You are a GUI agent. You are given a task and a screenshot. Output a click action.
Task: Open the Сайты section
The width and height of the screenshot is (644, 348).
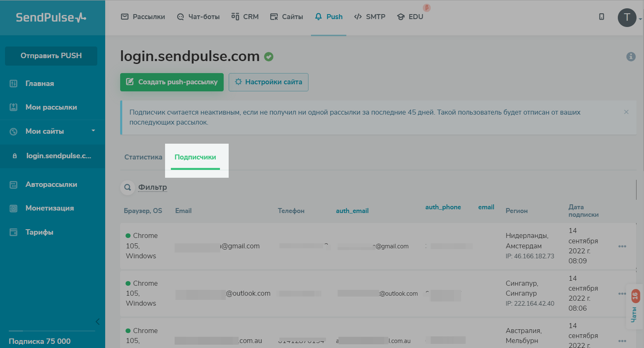point(286,17)
